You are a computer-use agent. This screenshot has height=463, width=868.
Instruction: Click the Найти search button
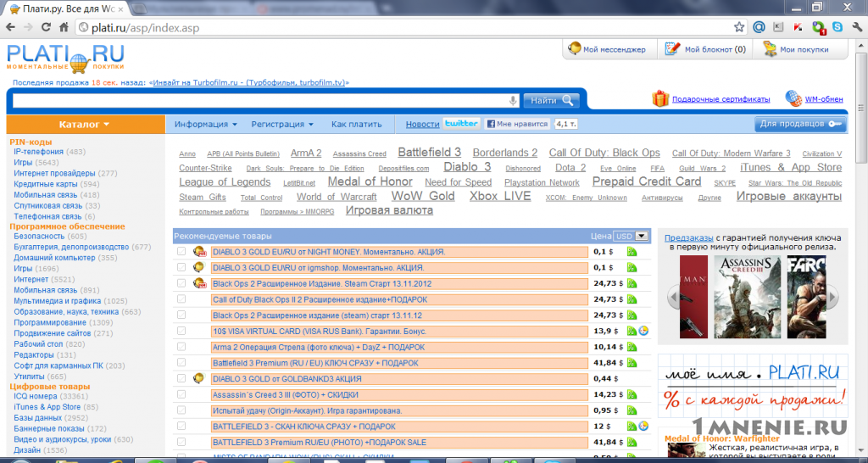tap(551, 100)
